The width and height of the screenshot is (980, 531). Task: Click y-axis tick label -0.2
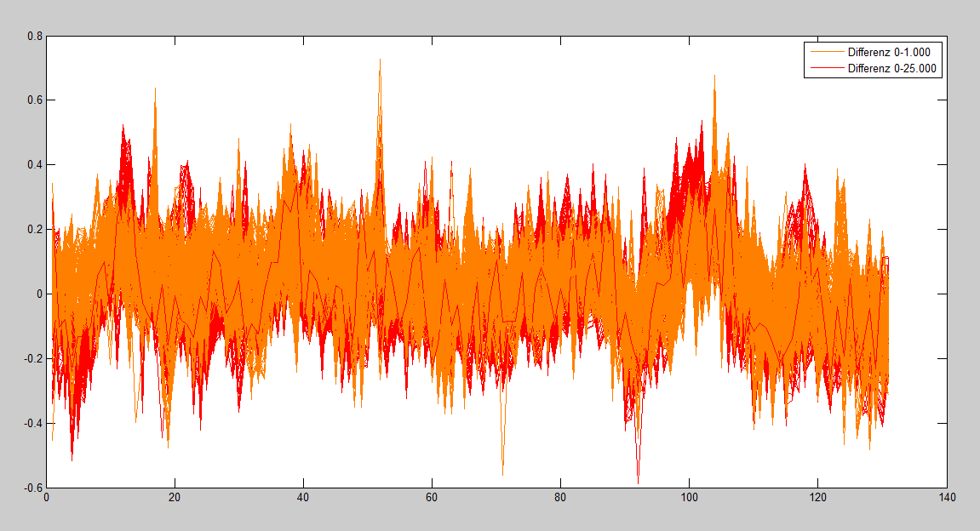point(34,358)
